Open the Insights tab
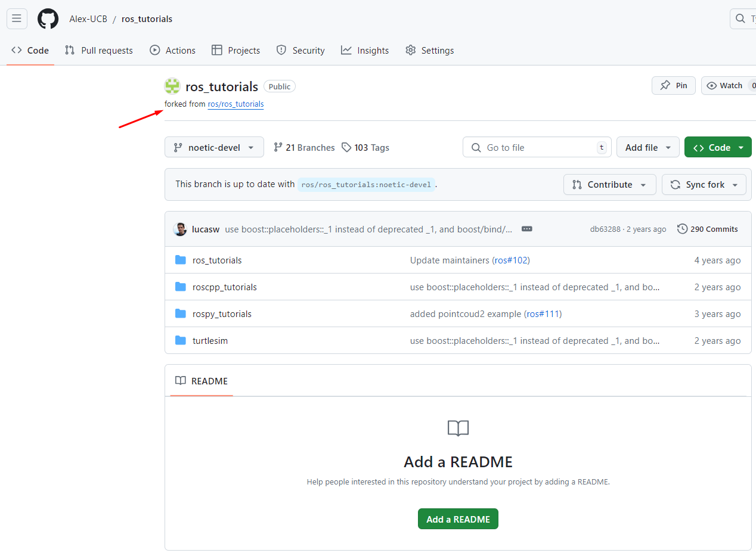756x556 pixels. [365, 50]
